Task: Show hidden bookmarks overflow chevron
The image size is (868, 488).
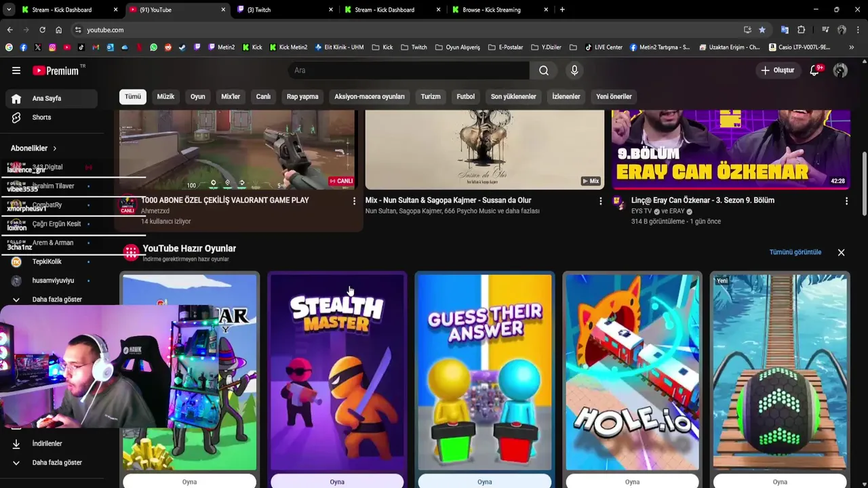Action: point(852,47)
